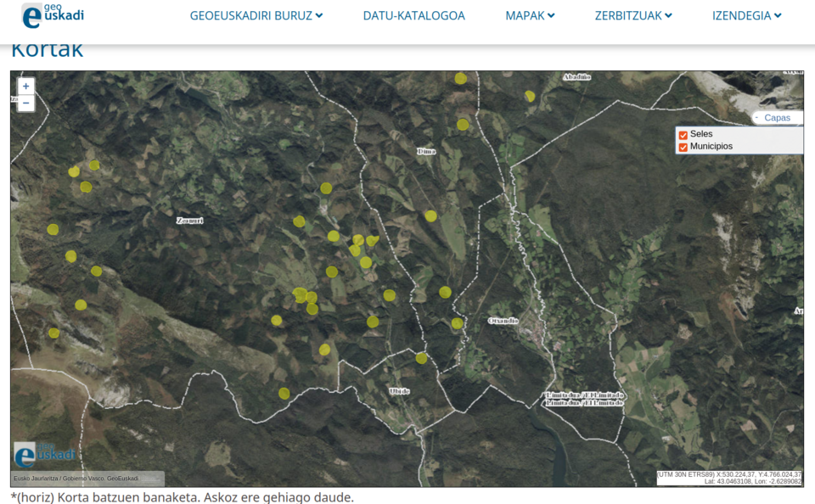This screenshot has height=504, width=815.
Task: Expand the ZERBITZUAK dropdown menu
Action: [x=633, y=15]
